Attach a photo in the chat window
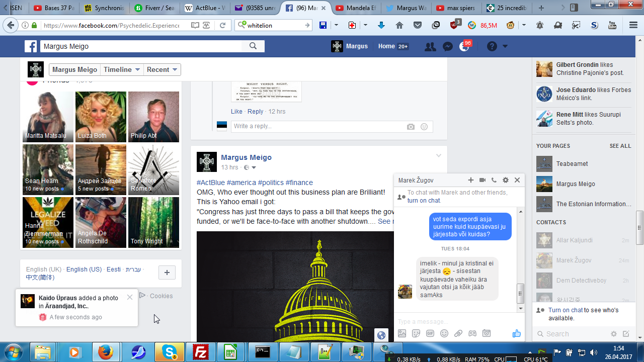The width and height of the screenshot is (644, 362). click(402, 333)
